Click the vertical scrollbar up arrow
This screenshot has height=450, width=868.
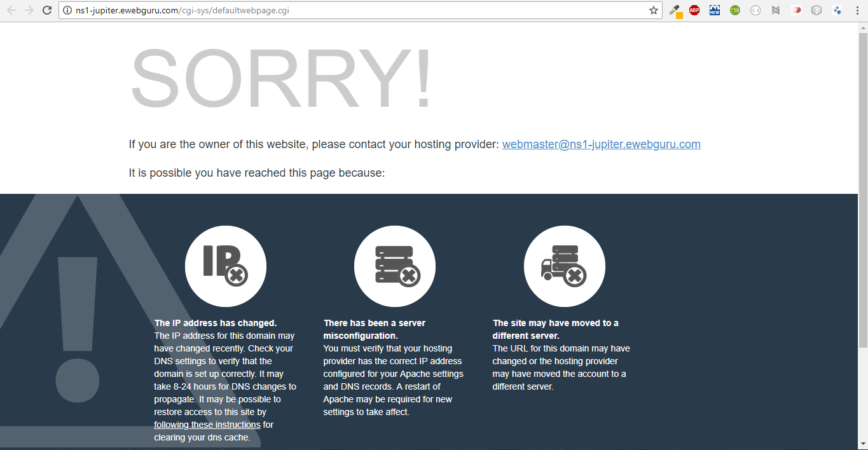(x=863, y=27)
